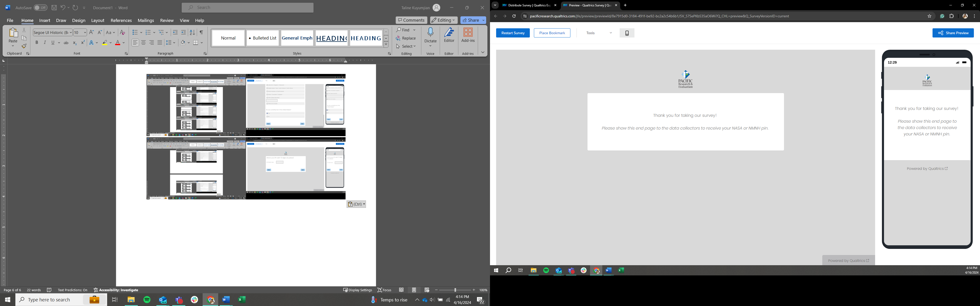Adjust the zoom slider in status bar
Screen dimensions: 980x306
click(x=455, y=290)
